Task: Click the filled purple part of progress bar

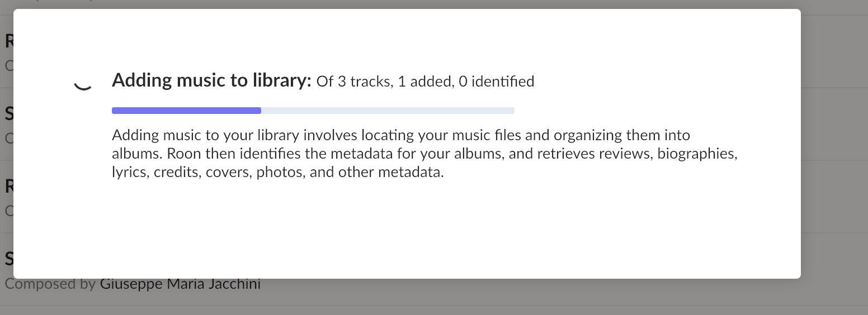Action: 186,111
